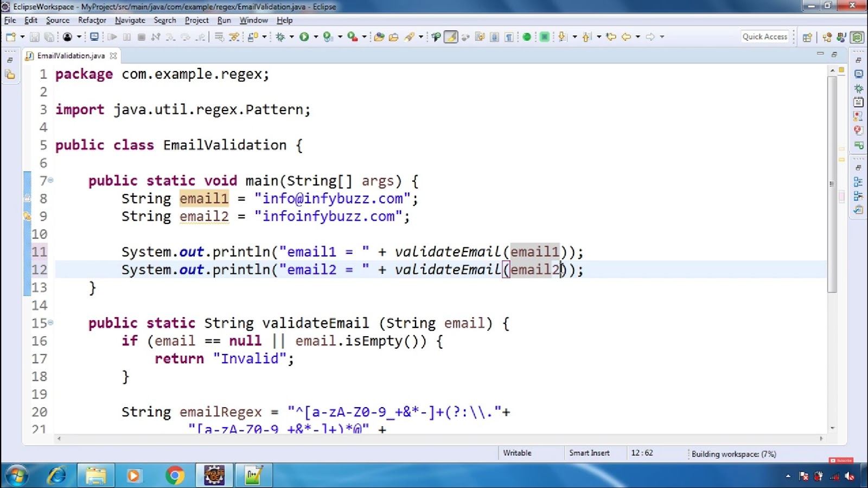
Task: Open the Refactor menu
Action: [x=91, y=20]
